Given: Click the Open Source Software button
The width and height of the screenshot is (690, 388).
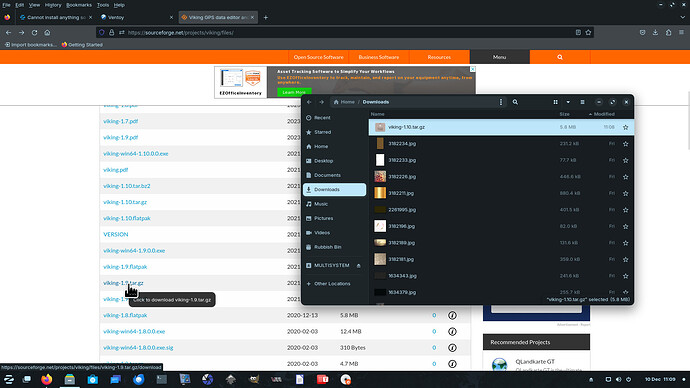Looking at the screenshot, I should pos(319,57).
